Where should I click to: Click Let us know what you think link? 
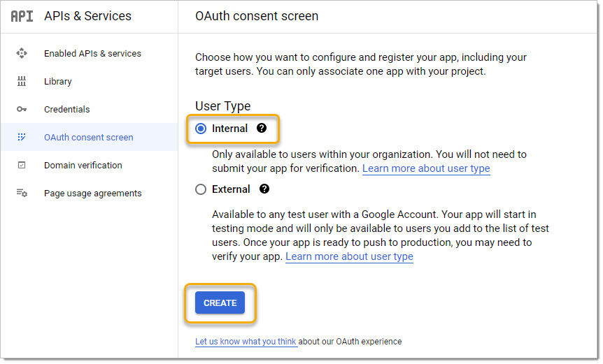coord(246,342)
